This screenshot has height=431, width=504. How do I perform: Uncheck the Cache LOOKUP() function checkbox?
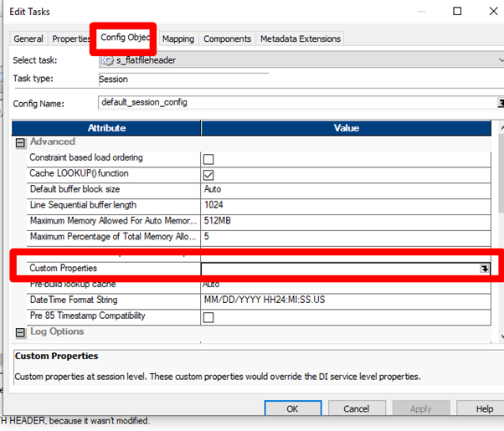click(208, 175)
